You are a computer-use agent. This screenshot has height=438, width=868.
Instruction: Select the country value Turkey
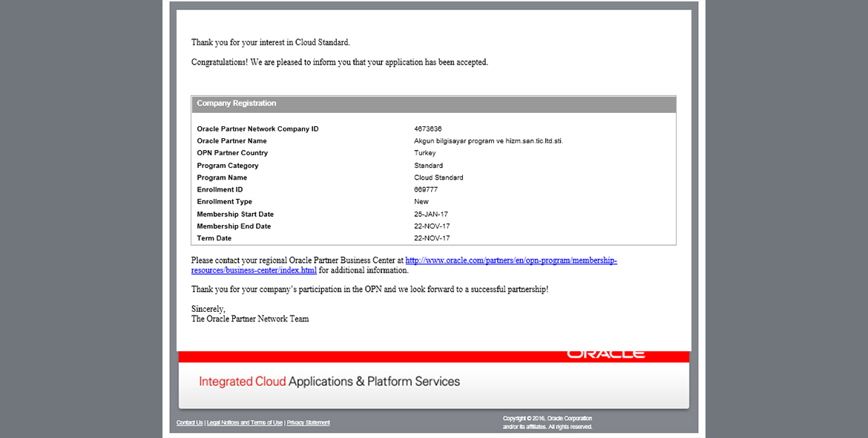[x=424, y=153]
